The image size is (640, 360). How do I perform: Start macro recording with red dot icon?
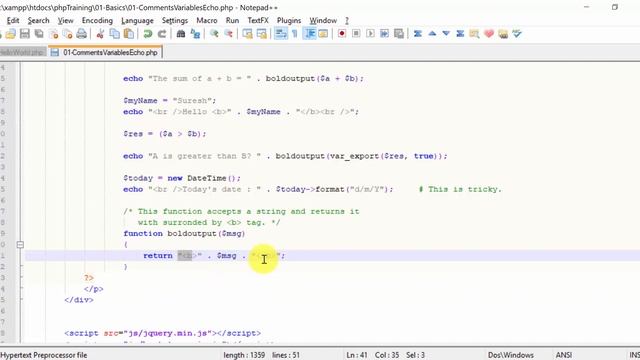[x=342, y=34]
